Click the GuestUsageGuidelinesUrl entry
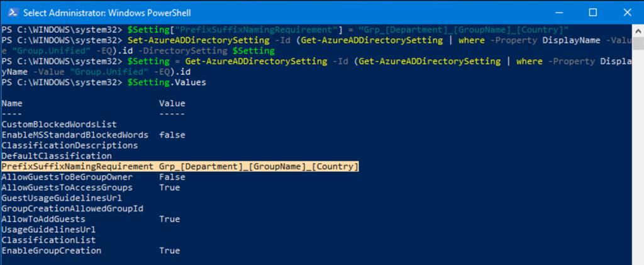Viewport: 644px width, 265px height. pyautogui.click(x=61, y=198)
